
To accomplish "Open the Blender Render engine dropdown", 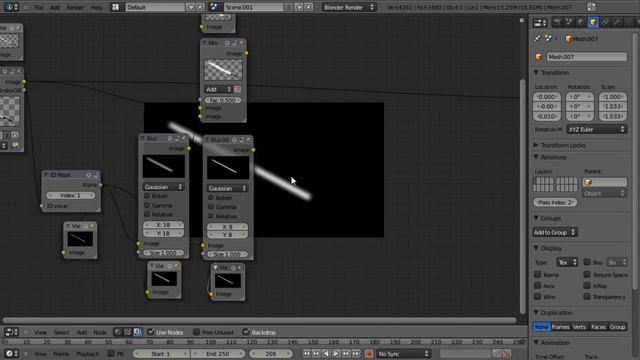I will pyautogui.click(x=349, y=7).
